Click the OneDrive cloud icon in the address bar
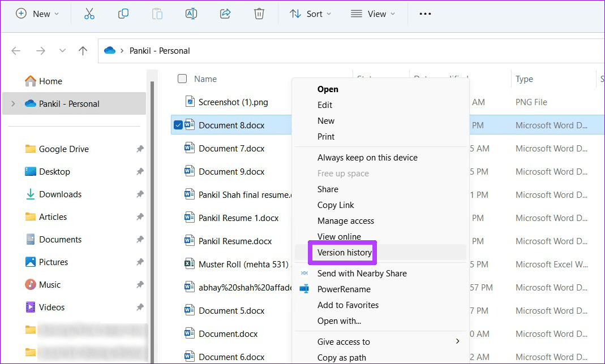The height and width of the screenshot is (364, 605). coord(109,50)
